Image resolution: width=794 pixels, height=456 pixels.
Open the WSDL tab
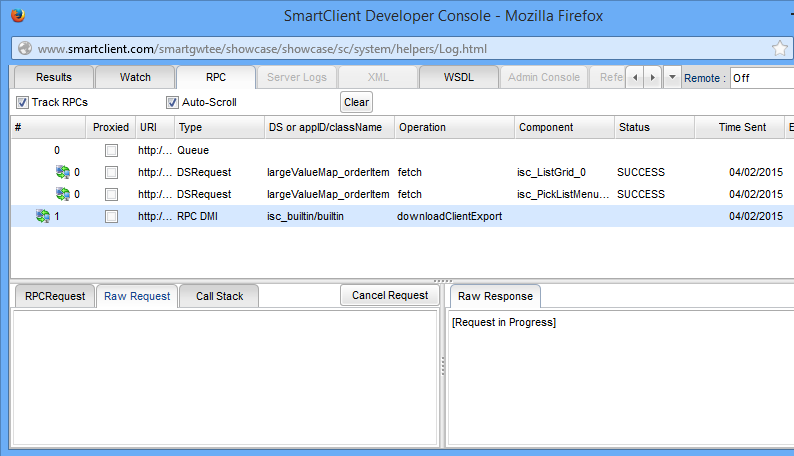pyautogui.click(x=458, y=78)
